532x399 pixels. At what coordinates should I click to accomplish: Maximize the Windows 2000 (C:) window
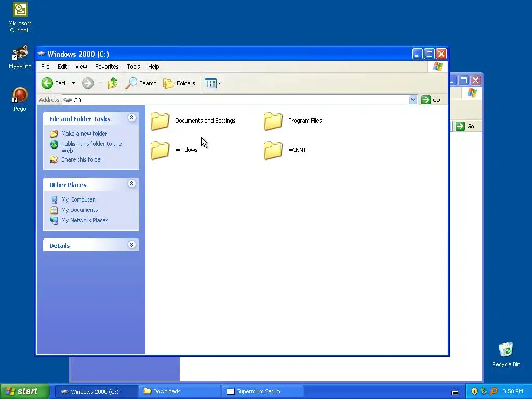coord(429,54)
